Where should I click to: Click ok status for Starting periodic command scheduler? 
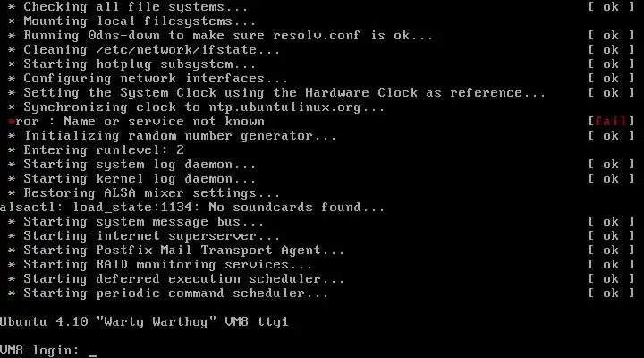tap(611, 293)
